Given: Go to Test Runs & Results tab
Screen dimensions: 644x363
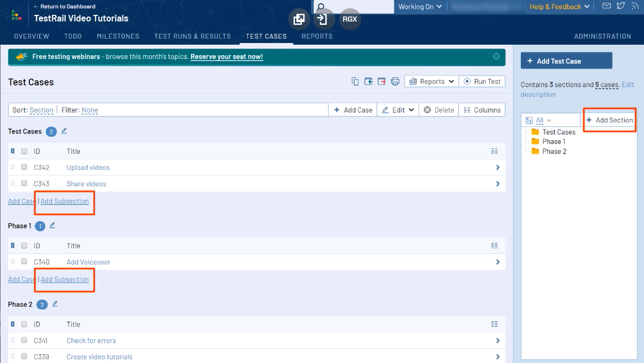Looking at the screenshot, I should [192, 36].
